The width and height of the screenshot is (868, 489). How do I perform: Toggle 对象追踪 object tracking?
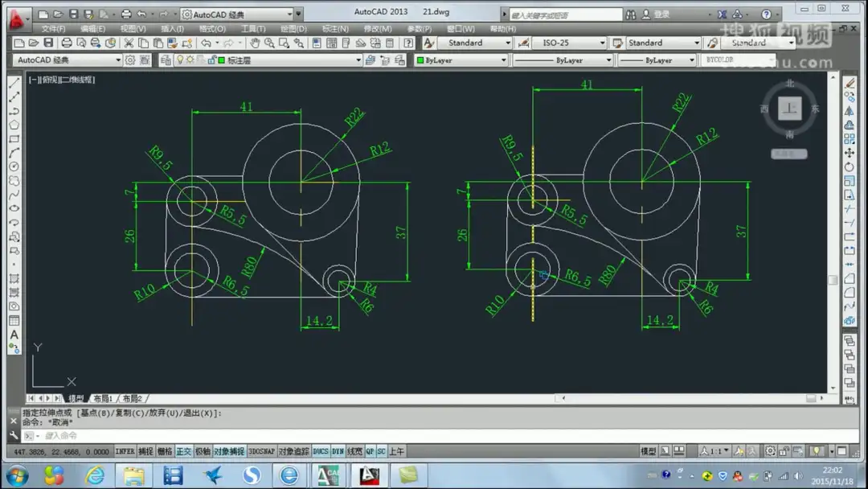(294, 451)
